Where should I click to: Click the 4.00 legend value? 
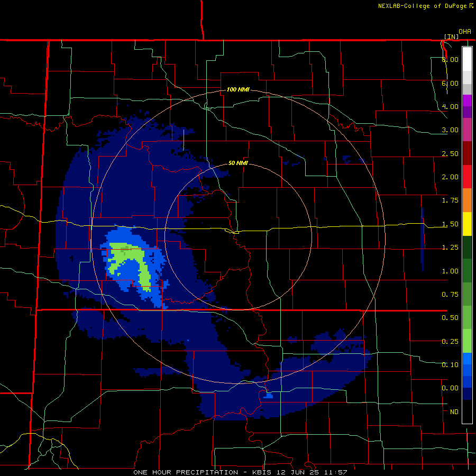[x=450, y=106]
